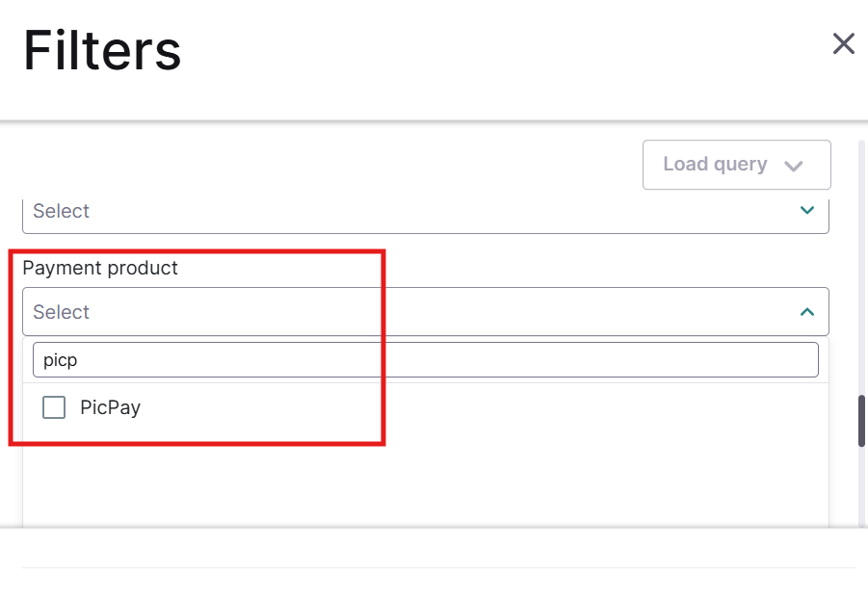The image size is (868, 599).
Task: Click the empty list area below PicPay
Action: point(425,477)
